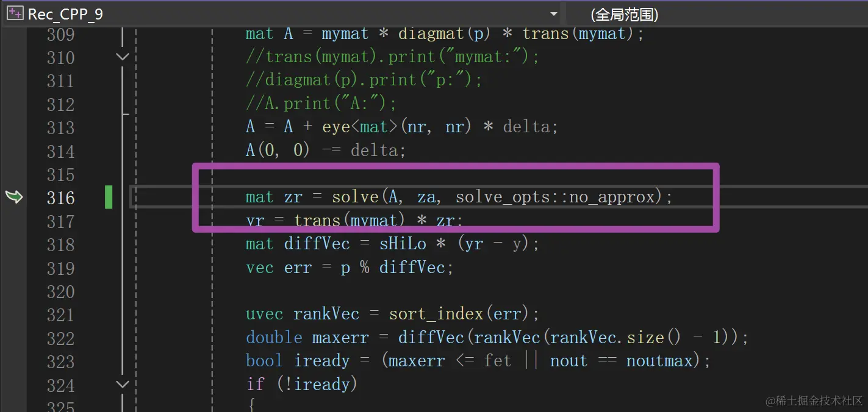Click the uvec type on line 321

[x=264, y=314]
